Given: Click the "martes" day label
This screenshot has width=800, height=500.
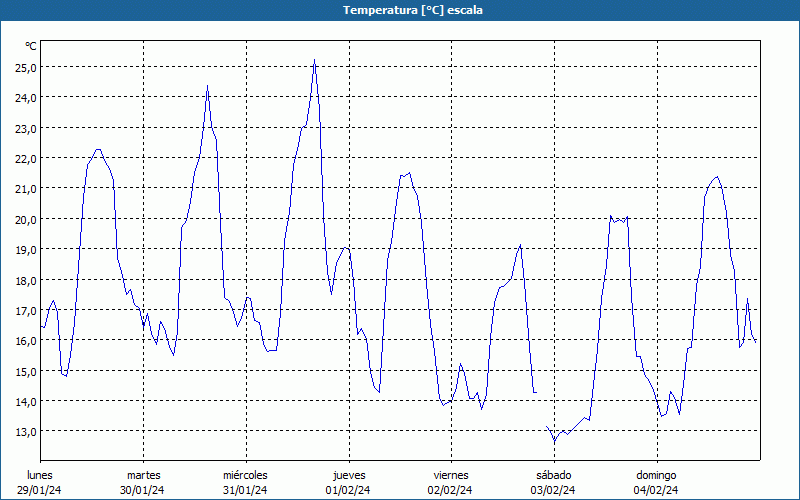Looking at the screenshot, I should pyautogui.click(x=144, y=475).
